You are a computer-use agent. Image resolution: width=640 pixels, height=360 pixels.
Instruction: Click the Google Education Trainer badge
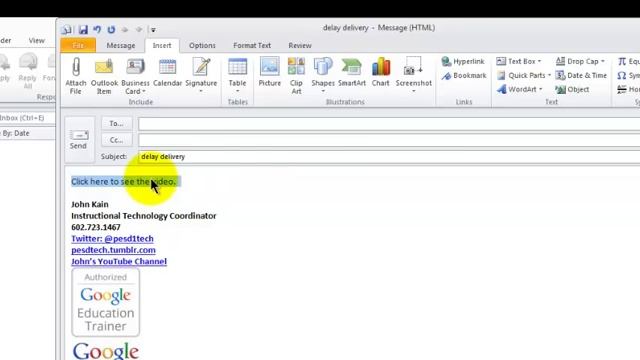tap(105, 302)
